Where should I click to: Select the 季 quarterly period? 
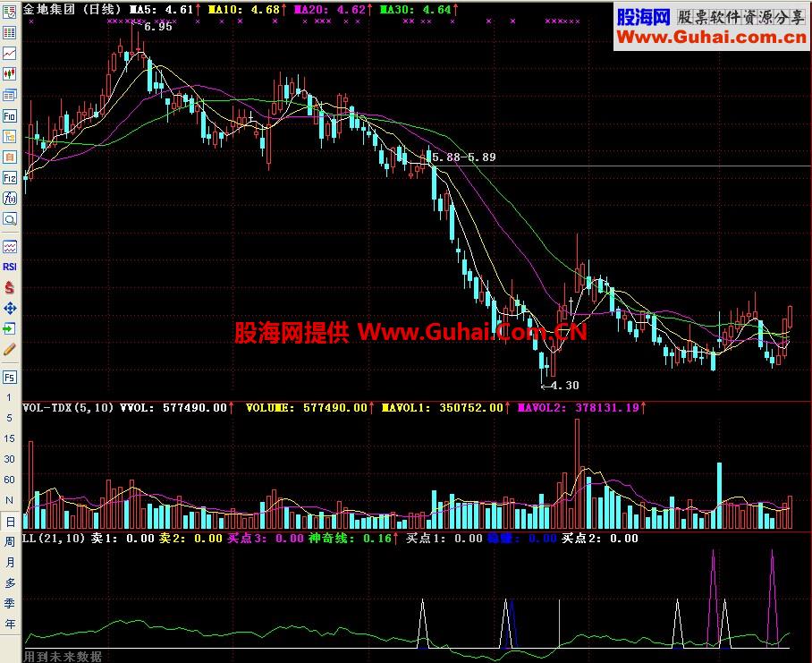(9, 603)
